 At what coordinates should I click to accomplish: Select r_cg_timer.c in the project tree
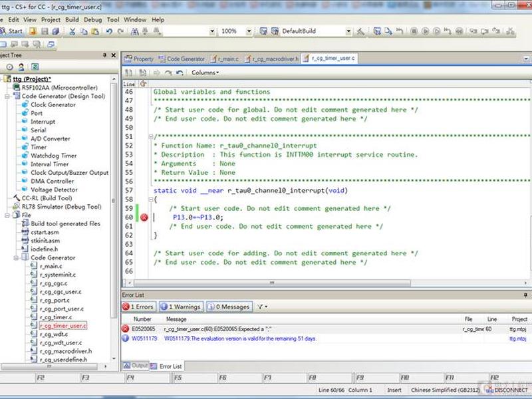click(56, 317)
